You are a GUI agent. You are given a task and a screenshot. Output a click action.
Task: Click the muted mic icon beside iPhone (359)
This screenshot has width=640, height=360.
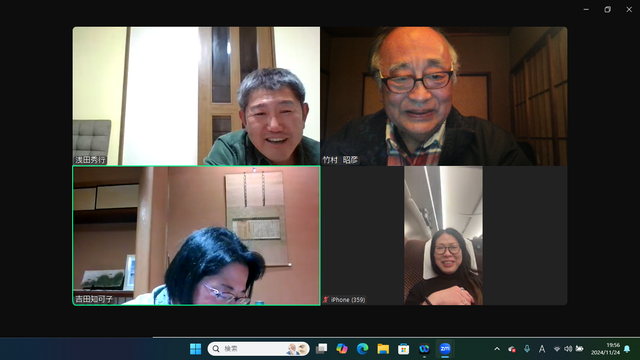click(x=326, y=300)
